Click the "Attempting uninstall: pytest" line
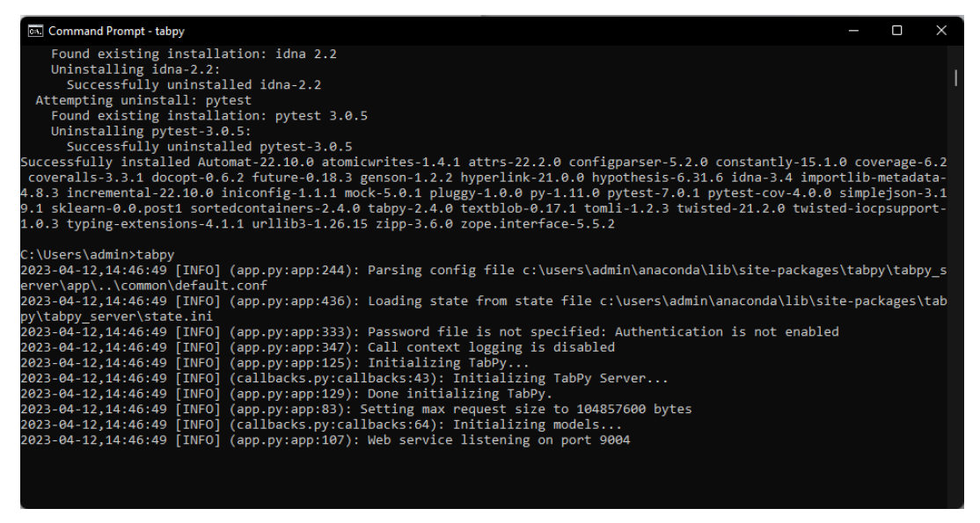 143,100
